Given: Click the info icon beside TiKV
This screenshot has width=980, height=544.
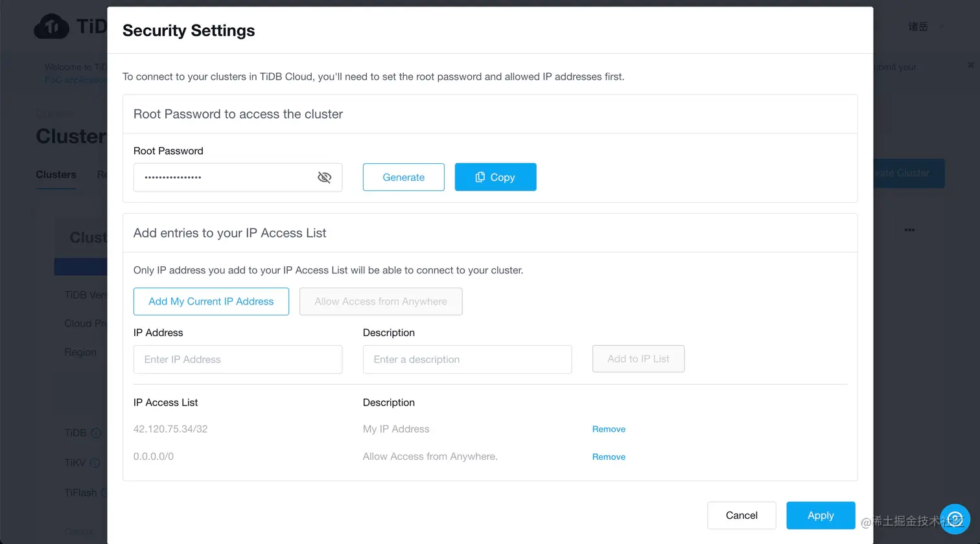Looking at the screenshot, I should tap(95, 463).
